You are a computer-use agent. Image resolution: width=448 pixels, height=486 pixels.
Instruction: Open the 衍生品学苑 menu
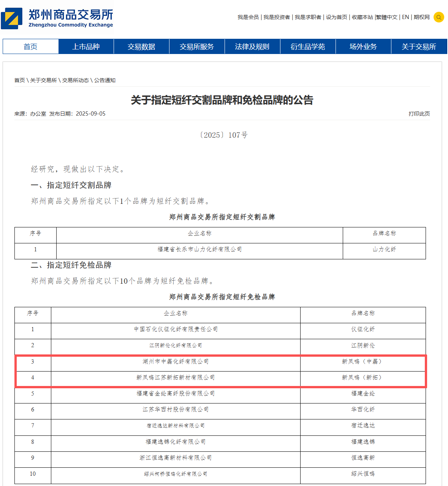tap(308, 47)
